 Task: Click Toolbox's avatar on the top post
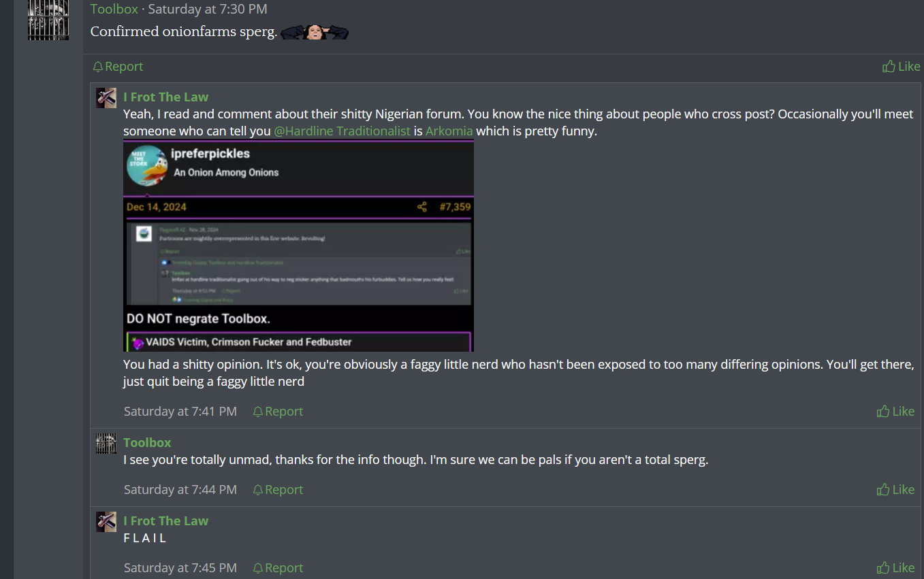[48, 20]
